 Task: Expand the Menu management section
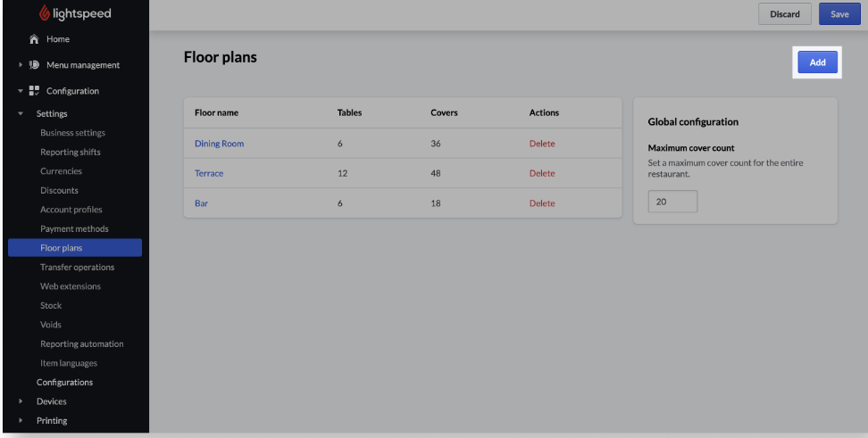click(x=21, y=65)
